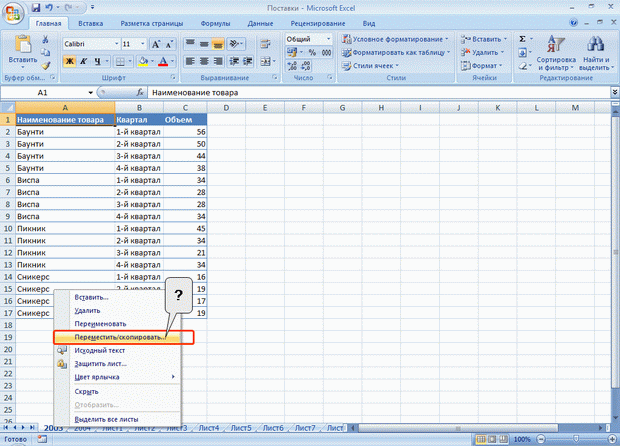Open the font name Calibri dropdown
The width and height of the screenshot is (620, 446).
(x=117, y=44)
